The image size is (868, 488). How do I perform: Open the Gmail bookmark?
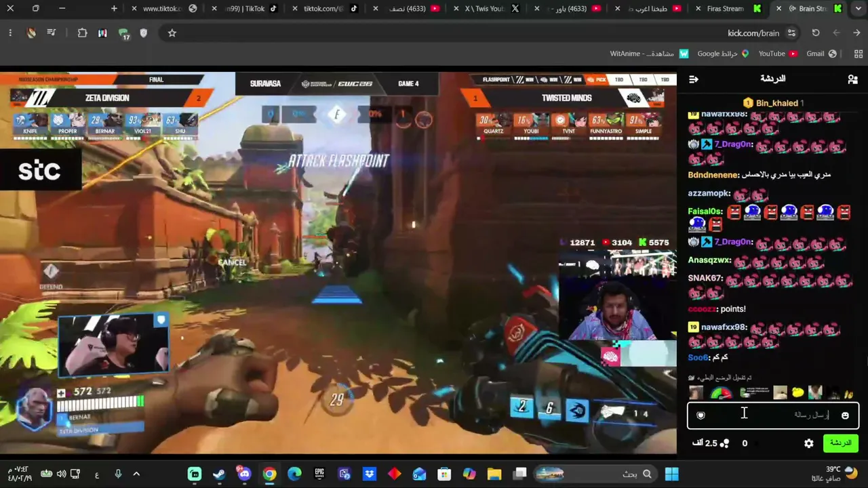click(821, 54)
